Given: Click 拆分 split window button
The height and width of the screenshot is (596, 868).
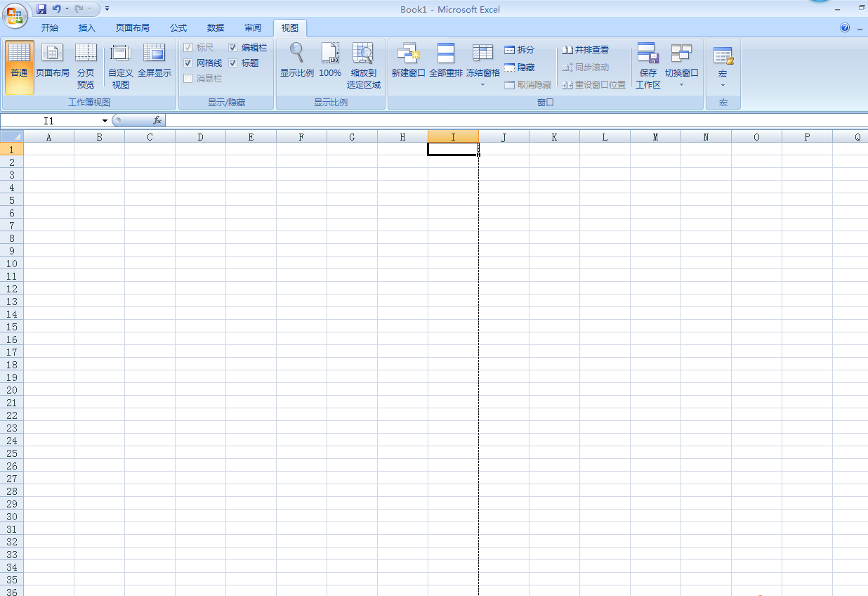Looking at the screenshot, I should [x=519, y=50].
